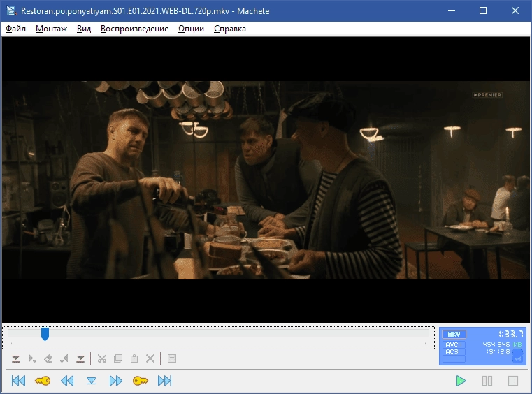This screenshot has height=394, width=532.
Task: Minimize the Machete window
Action: point(451,11)
